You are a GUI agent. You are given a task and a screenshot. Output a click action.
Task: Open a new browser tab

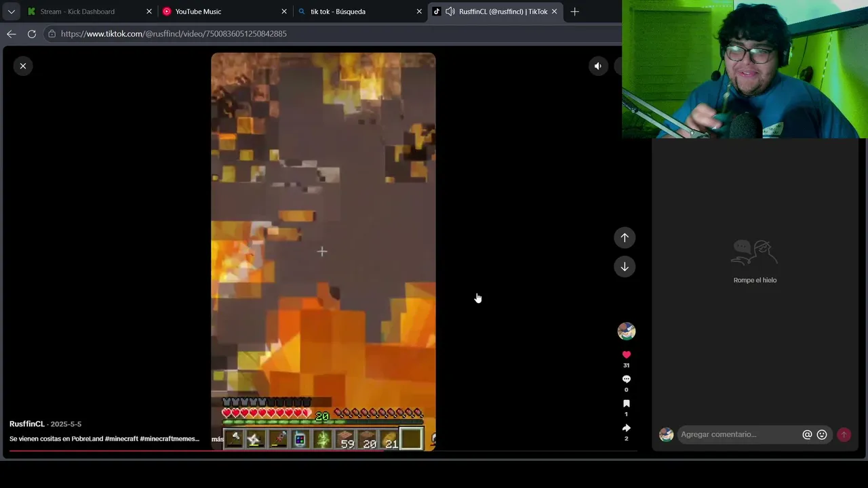(574, 12)
